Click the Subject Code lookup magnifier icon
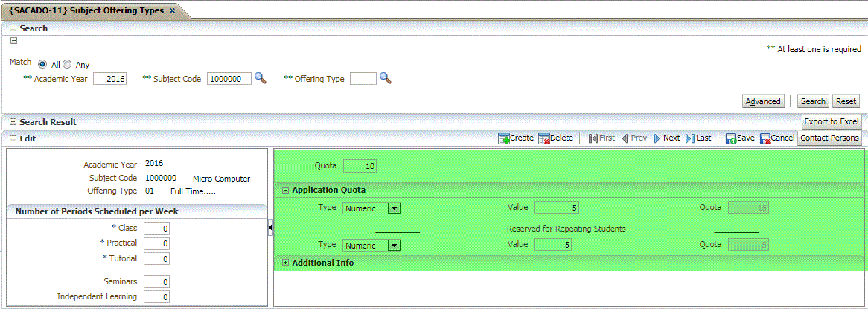Viewport: 868px width, 309px height. coord(260,78)
